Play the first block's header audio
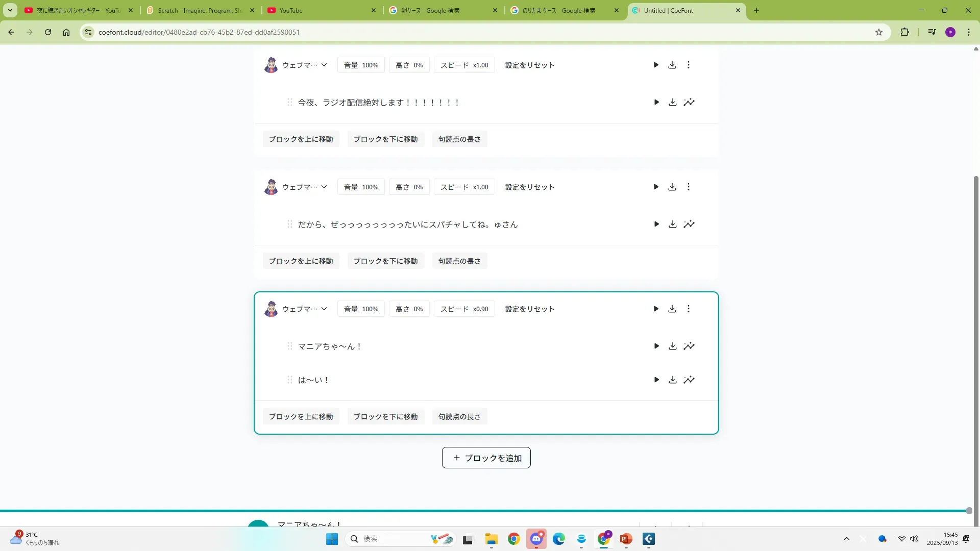Image resolution: width=980 pixels, height=551 pixels. click(x=656, y=65)
